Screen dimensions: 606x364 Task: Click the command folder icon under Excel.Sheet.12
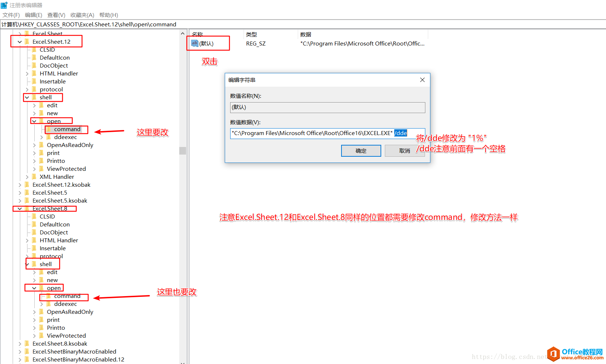49,129
